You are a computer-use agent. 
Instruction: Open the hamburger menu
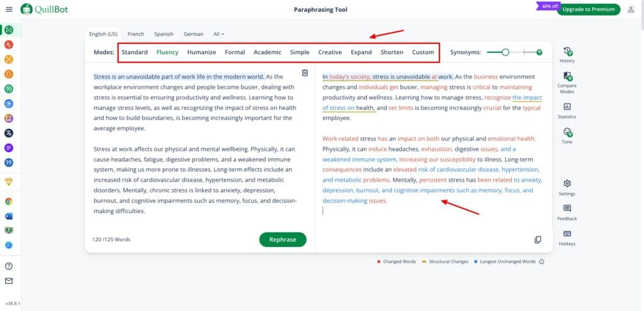click(9, 9)
